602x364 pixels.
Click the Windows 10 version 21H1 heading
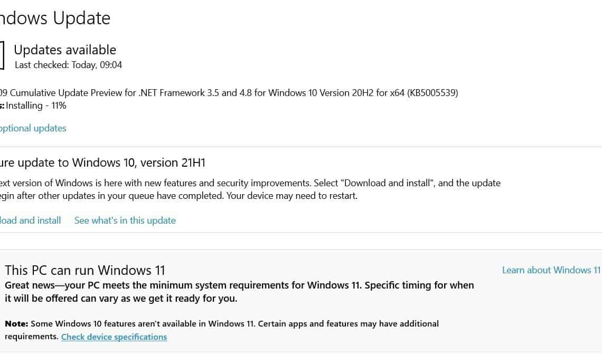tap(102, 162)
